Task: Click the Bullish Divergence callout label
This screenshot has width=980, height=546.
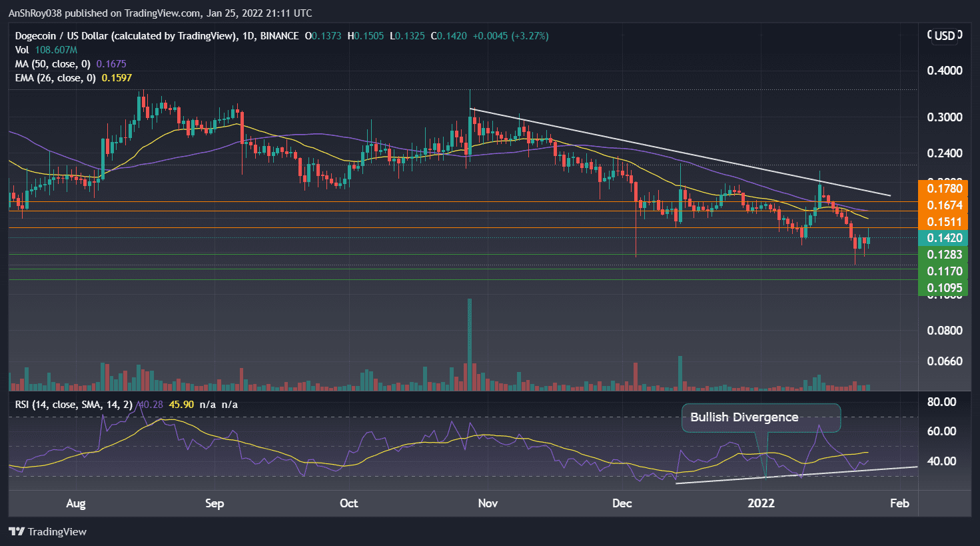Action: pyautogui.click(x=761, y=417)
